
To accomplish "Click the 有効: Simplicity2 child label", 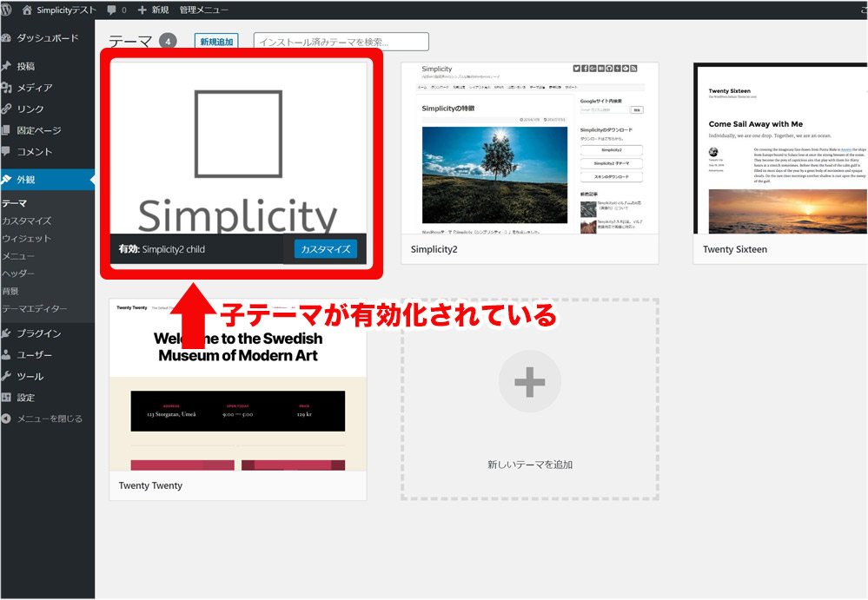I will pos(162,249).
